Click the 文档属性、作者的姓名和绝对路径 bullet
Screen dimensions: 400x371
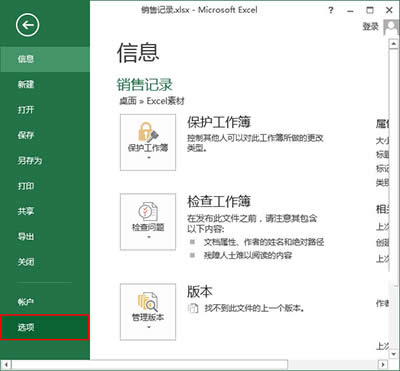pos(264,242)
